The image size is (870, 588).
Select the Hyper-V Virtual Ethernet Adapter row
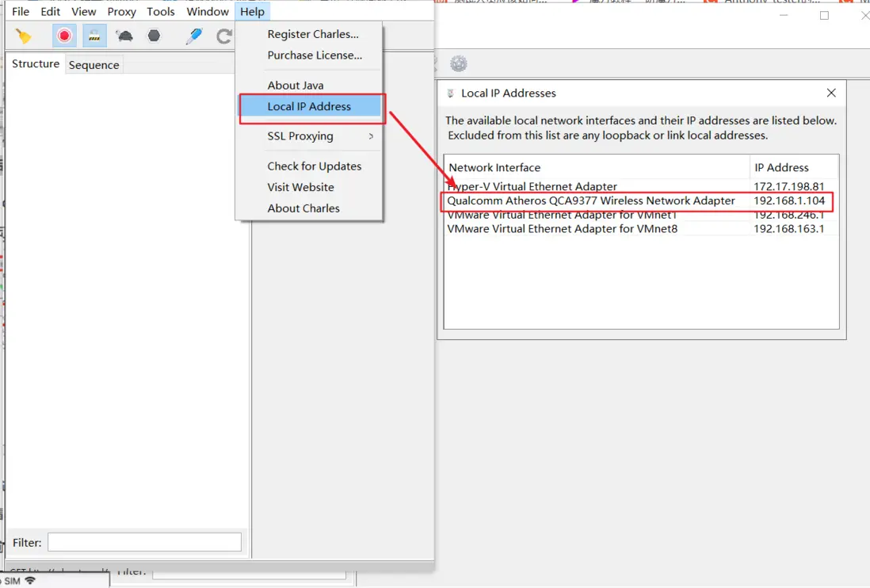[641, 186]
